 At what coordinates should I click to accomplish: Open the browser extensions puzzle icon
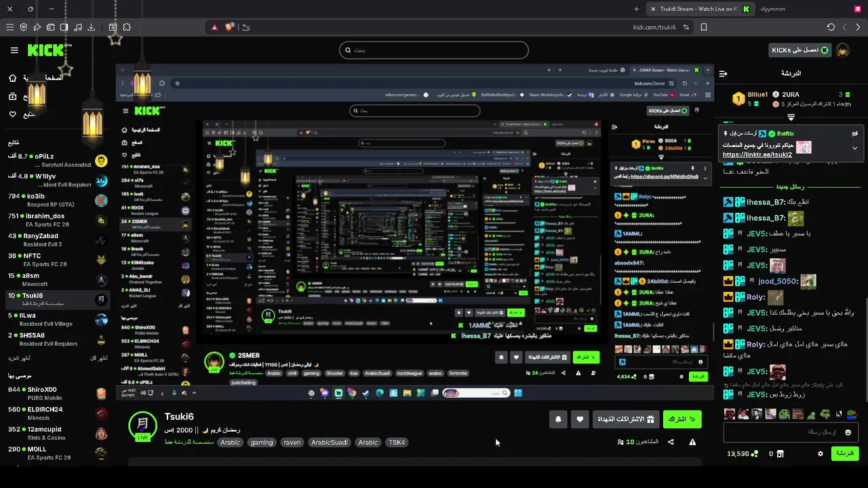(x=127, y=27)
